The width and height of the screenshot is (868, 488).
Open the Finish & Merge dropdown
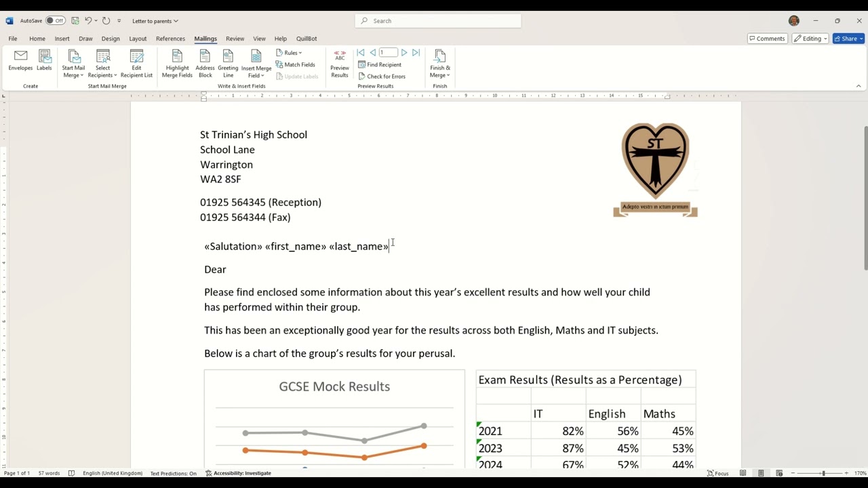coord(440,64)
